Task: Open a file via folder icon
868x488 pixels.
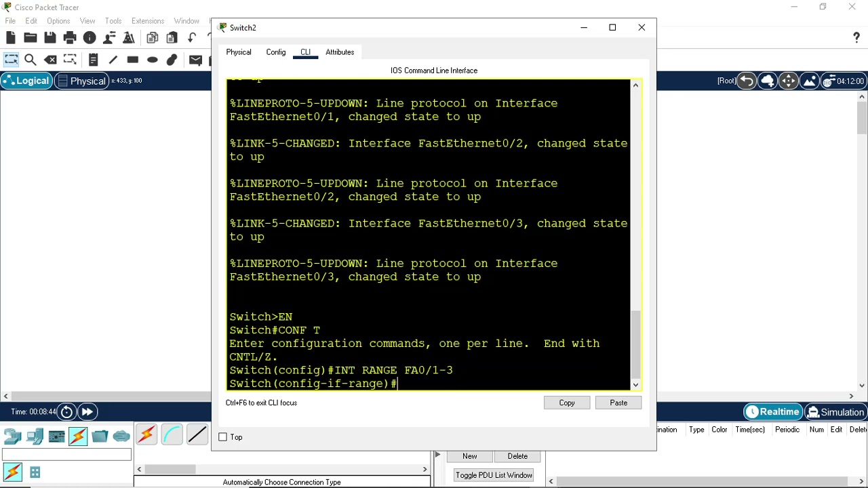Action: point(31,38)
